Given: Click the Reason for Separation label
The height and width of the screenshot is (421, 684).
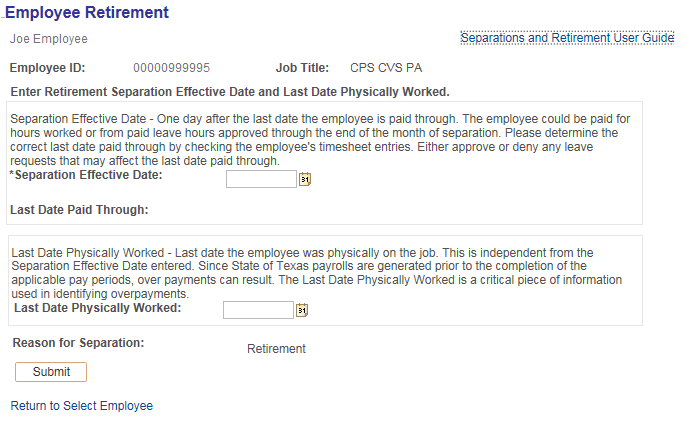Looking at the screenshot, I should (79, 343).
